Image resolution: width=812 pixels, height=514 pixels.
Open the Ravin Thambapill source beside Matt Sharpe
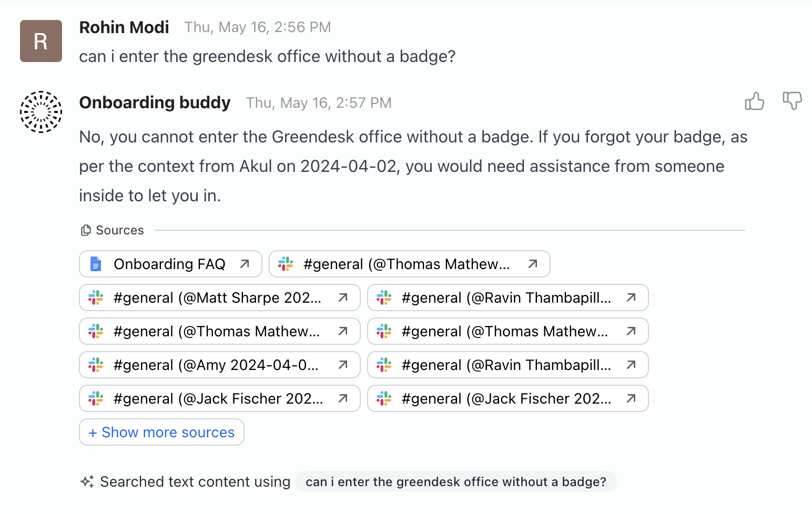coord(506,297)
